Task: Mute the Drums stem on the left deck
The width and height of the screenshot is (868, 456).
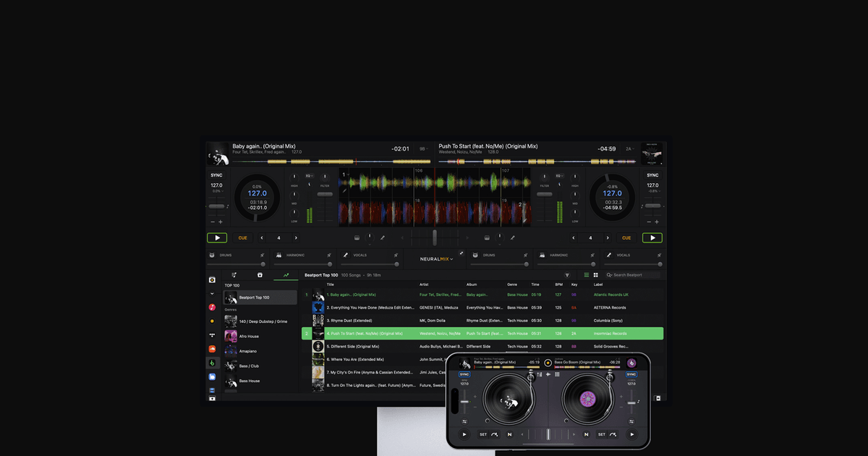Action: pyautogui.click(x=263, y=255)
